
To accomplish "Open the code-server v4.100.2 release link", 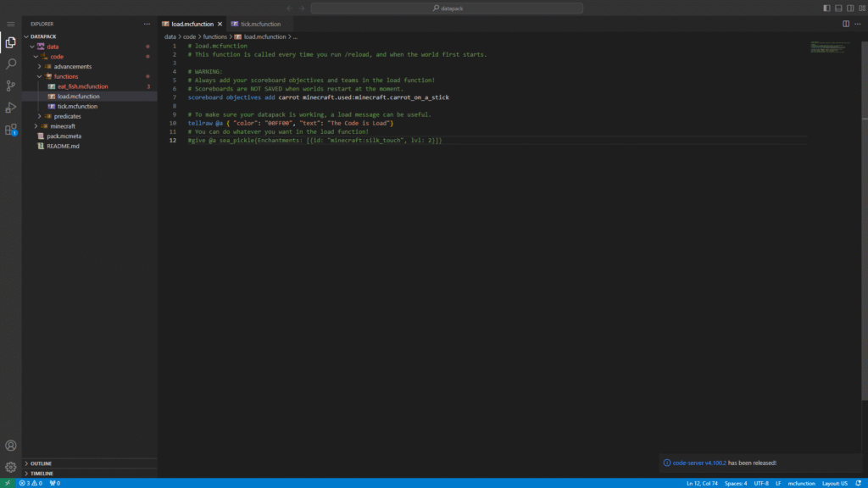I will coord(699,463).
